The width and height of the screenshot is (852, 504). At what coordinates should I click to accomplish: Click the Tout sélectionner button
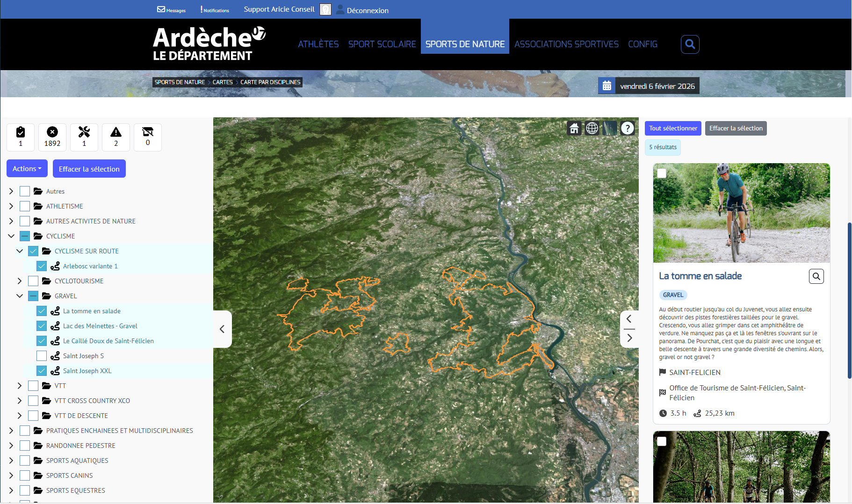coord(672,129)
